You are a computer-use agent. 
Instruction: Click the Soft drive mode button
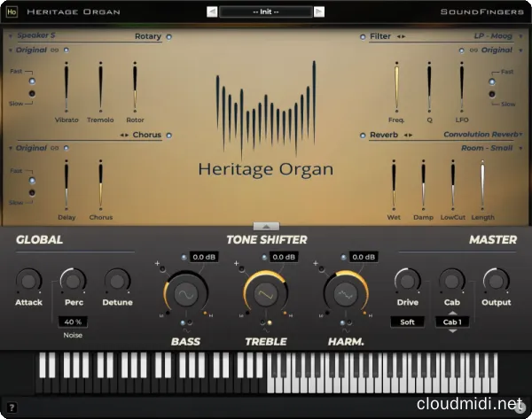click(x=407, y=322)
